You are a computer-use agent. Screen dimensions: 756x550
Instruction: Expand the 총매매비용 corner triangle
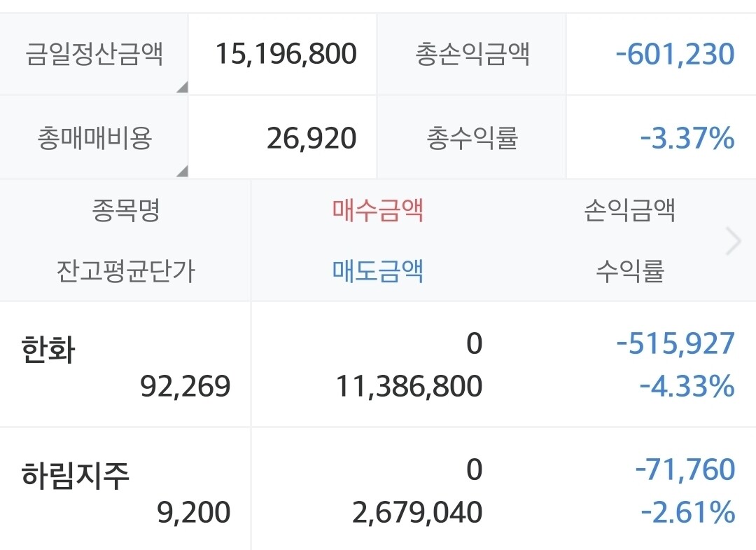[182, 171]
